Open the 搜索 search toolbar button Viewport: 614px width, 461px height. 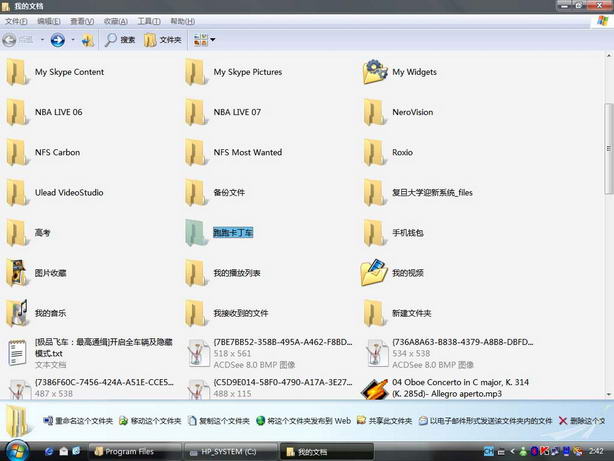tap(120, 40)
